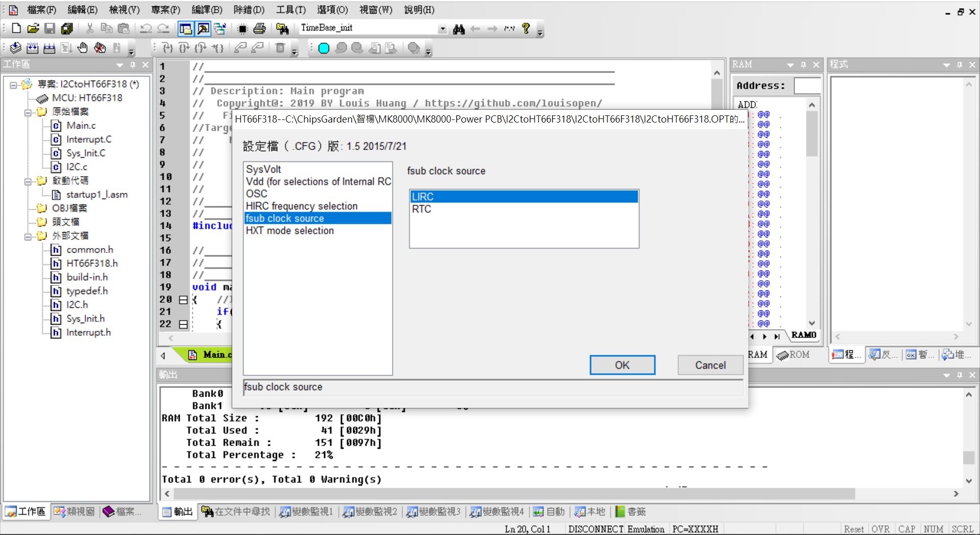Click RAM list scroll down arrow
This screenshot has width=980, height=535.
812,323
